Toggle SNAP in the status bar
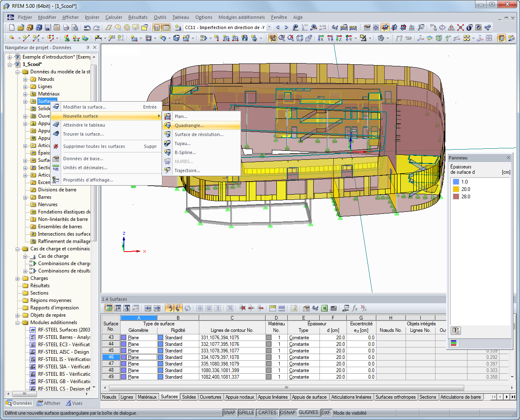 coord(229,413)
